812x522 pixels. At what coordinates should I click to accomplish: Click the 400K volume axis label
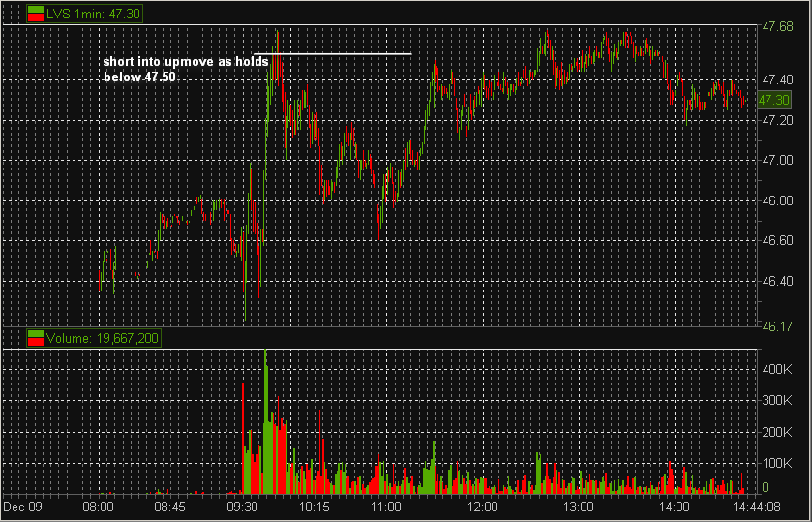click(x=777, y=370)
